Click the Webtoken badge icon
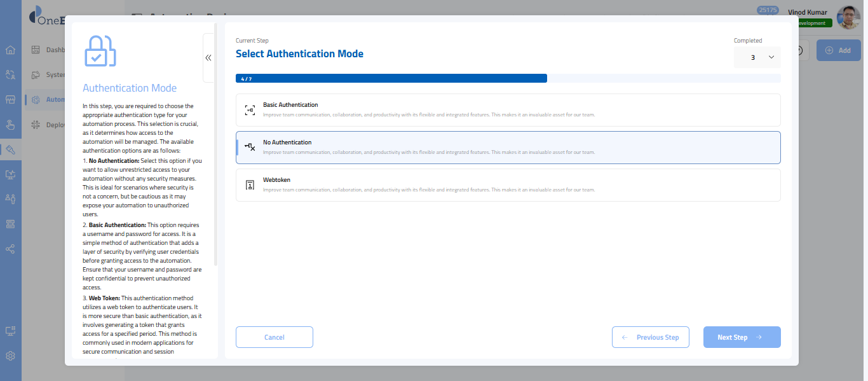The height and width of the screenshot is (381, 868). click(250, 185)
